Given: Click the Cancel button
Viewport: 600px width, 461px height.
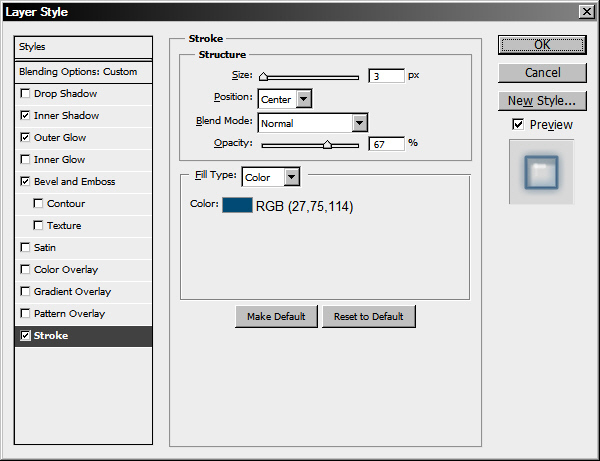Looking at the screenshot, I should pos(542,73).
